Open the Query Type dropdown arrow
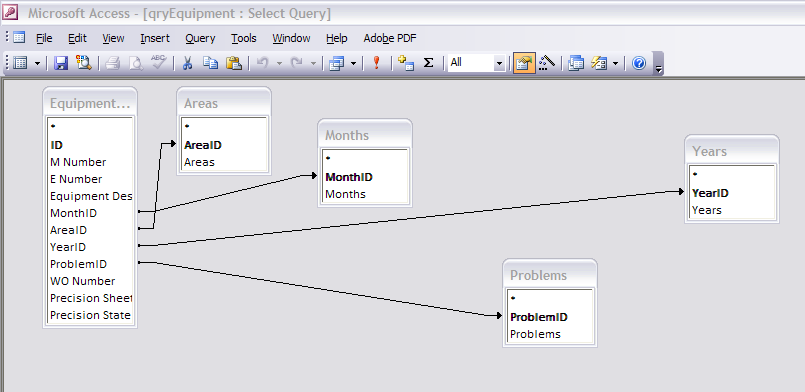The height and width of the screenshot is (392, 805). [x=353, y=64]
